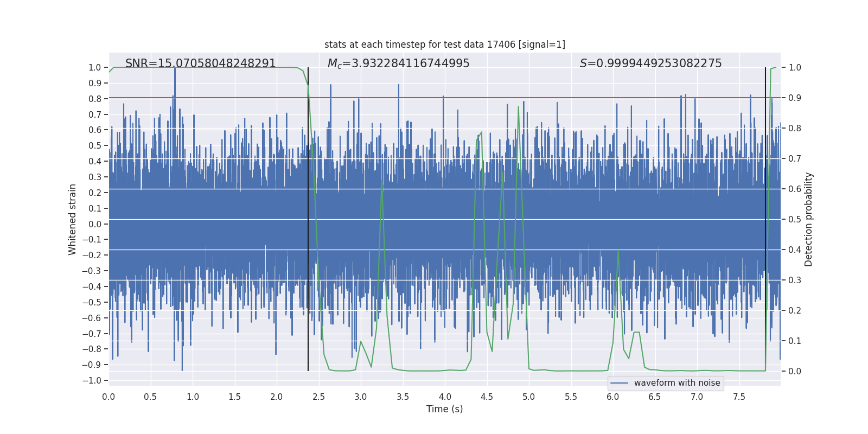Click the plot title text for test data 17406
This screenshot has width=868, height=434.
click(x=445, y=44)
